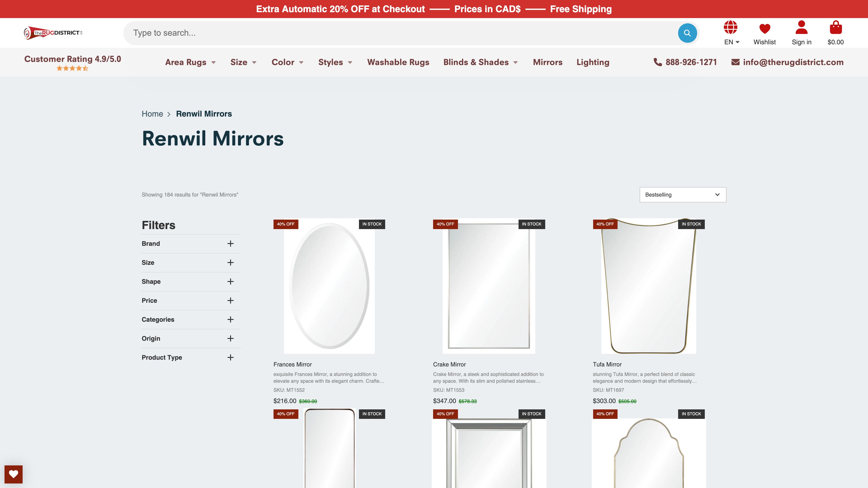
Task: Toggle the Categories filter expander
Action: pos(230,319)
